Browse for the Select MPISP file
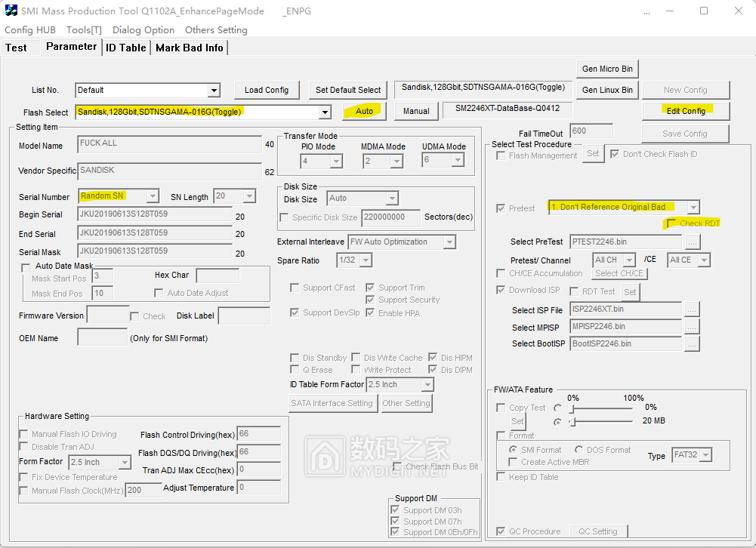The image size is (756, 548). click(x=692, y=328)
